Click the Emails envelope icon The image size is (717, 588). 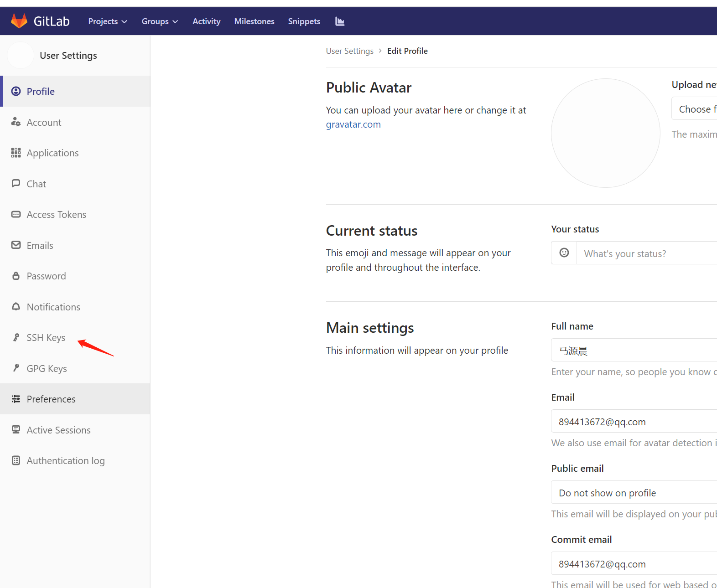tap(16, 245)
